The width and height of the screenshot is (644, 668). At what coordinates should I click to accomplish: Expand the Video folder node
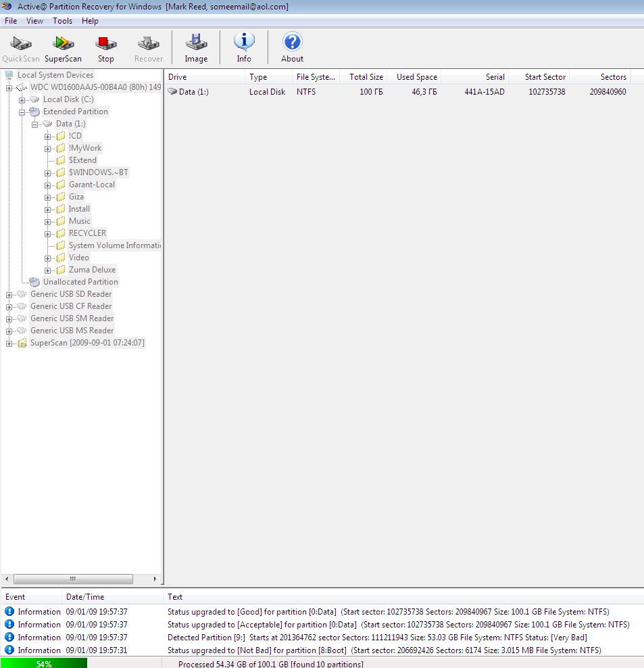(47, 258)
